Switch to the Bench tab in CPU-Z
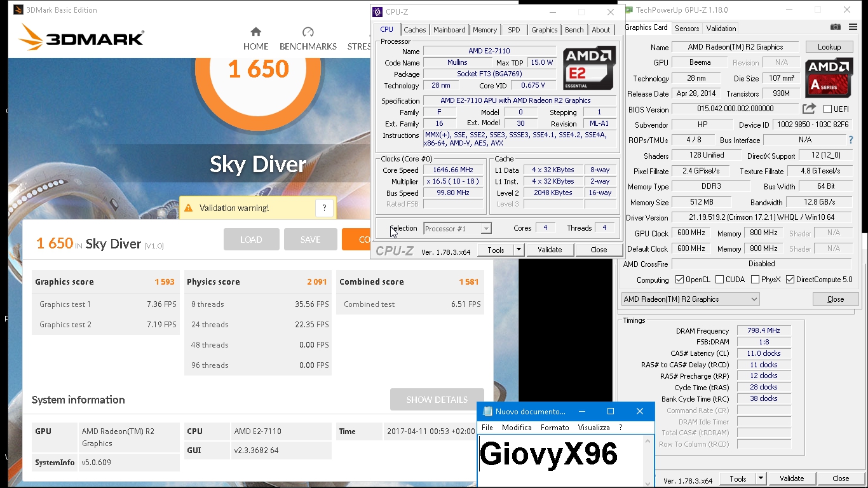The height and width of the screenshot is (488, 868). pos(574,30)
